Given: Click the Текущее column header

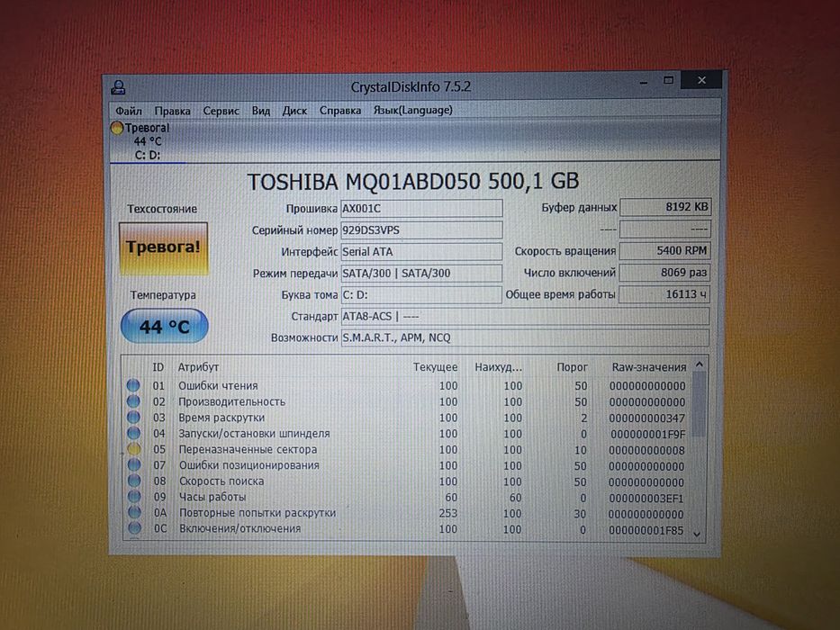Looking at the screenshot, I should (435, 367).
